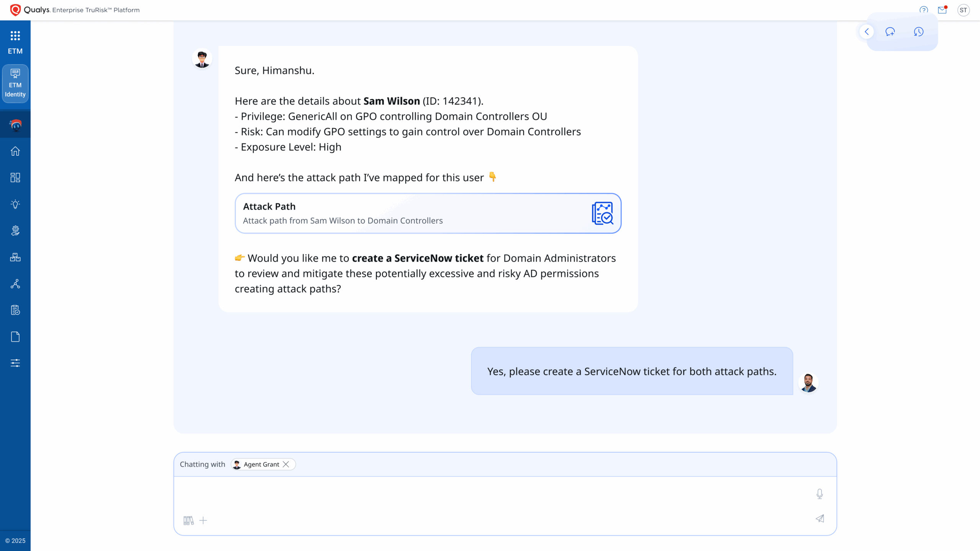Screen dimensions: 980x551
Task: Select ETM Identity module
Action: click(x=15, y=84)
